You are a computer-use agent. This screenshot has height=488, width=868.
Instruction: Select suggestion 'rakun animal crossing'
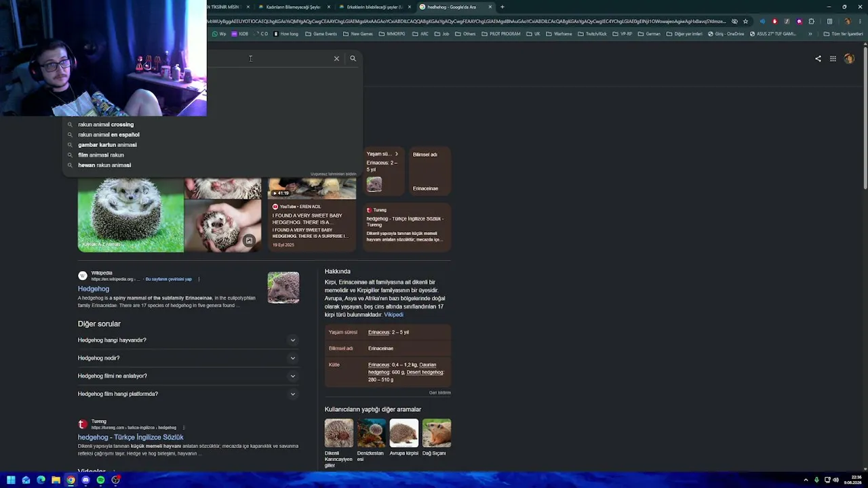[106, 124]
